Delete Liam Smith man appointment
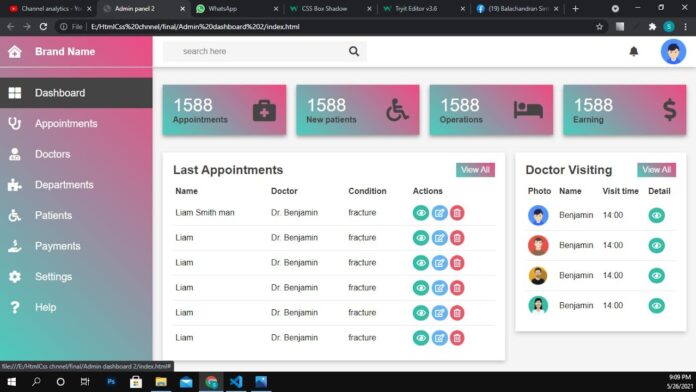Viewport: 696px width, 392px height. pos(457,213)
